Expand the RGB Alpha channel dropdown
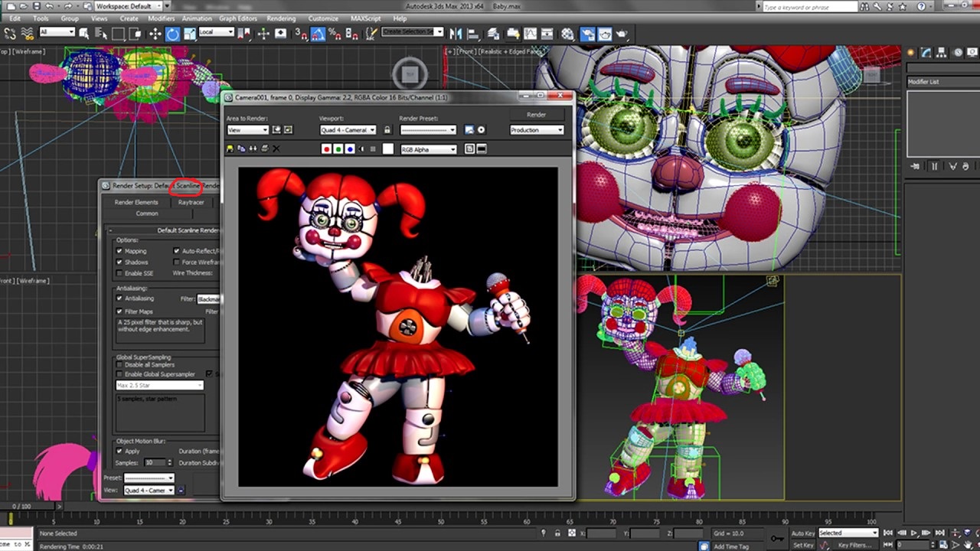This screenshot has height=551, width=980. click(x=428, y=149)
